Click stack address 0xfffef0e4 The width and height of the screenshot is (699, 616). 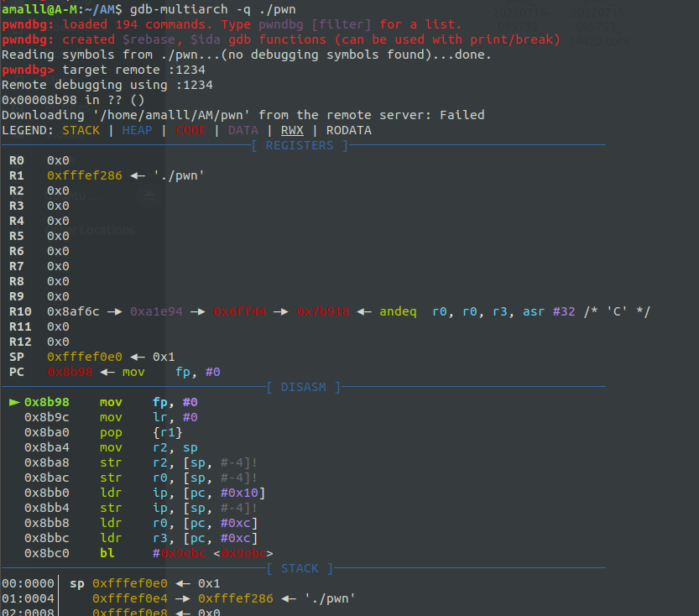coord(130,598)
